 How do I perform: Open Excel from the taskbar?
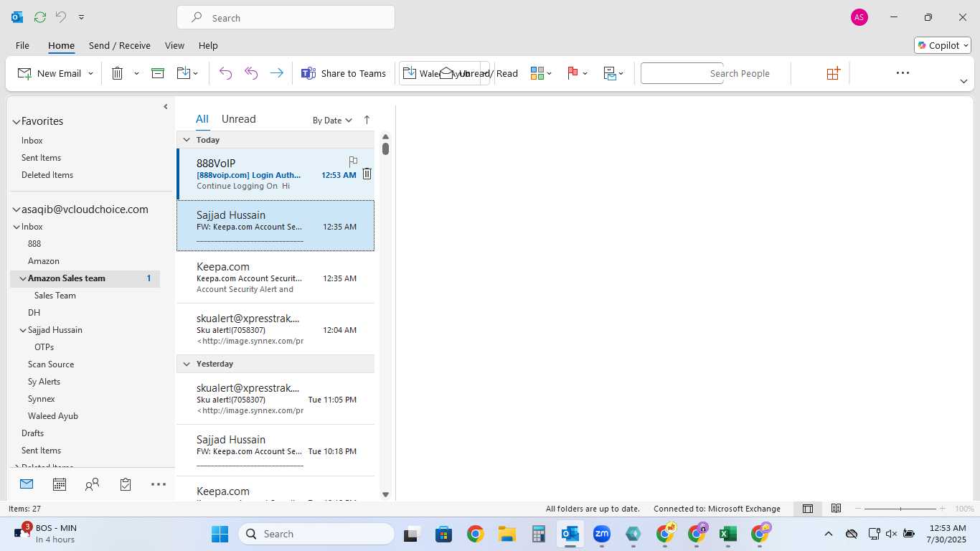pos(727,534)
